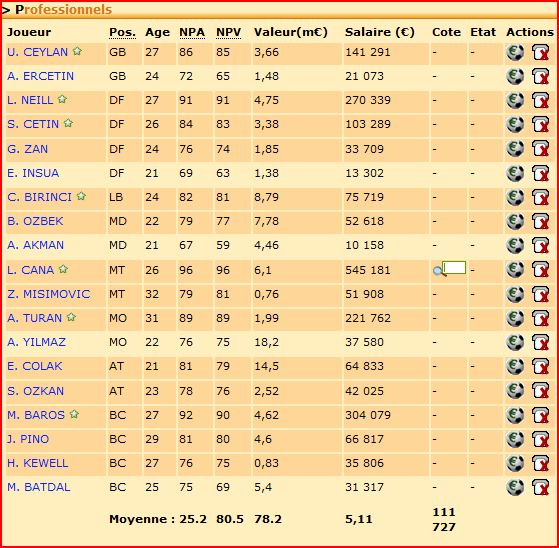The image size is (559, 548).
Task: Click the red X phone icon for M. BATDAL
Action: tap(541, 487)
